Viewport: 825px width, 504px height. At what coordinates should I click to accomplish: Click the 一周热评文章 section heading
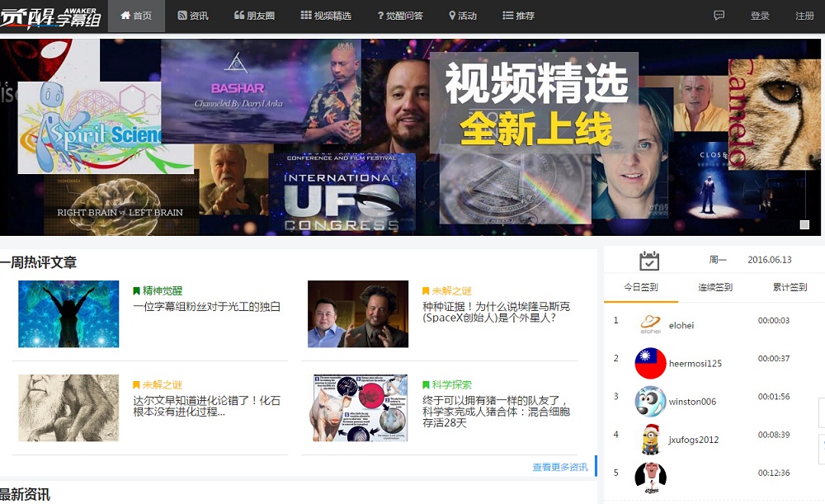point(39,262)
